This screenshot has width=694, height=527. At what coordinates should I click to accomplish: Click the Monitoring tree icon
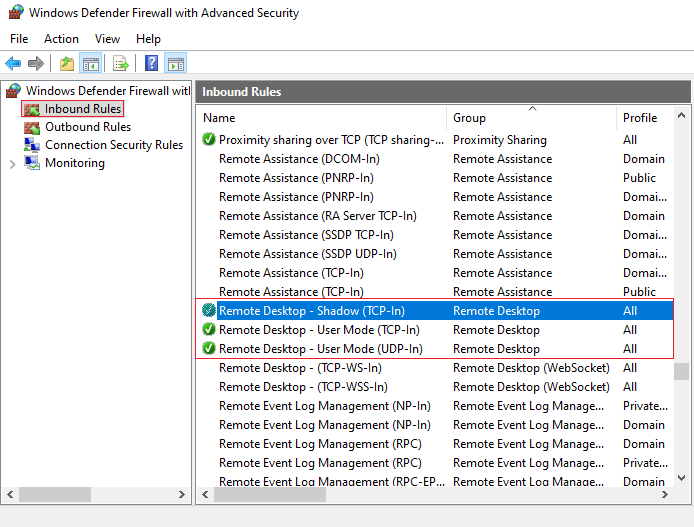[x=32, y=163]
